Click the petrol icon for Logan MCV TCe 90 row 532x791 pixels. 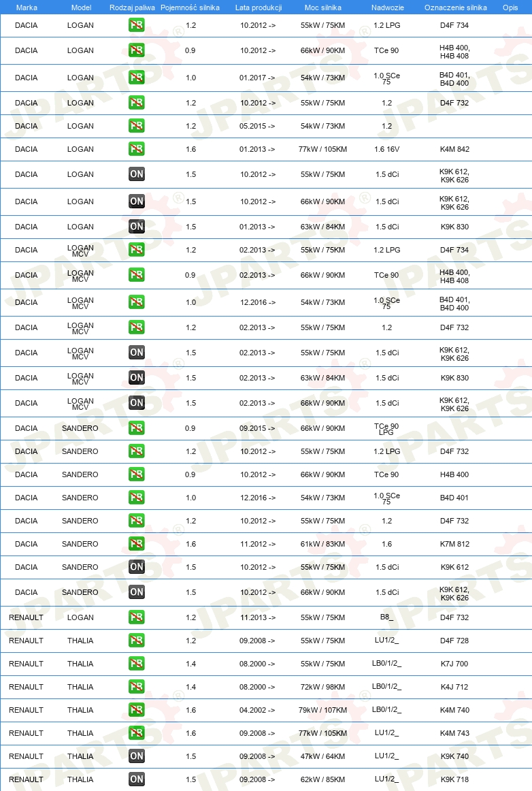[136, 276]
